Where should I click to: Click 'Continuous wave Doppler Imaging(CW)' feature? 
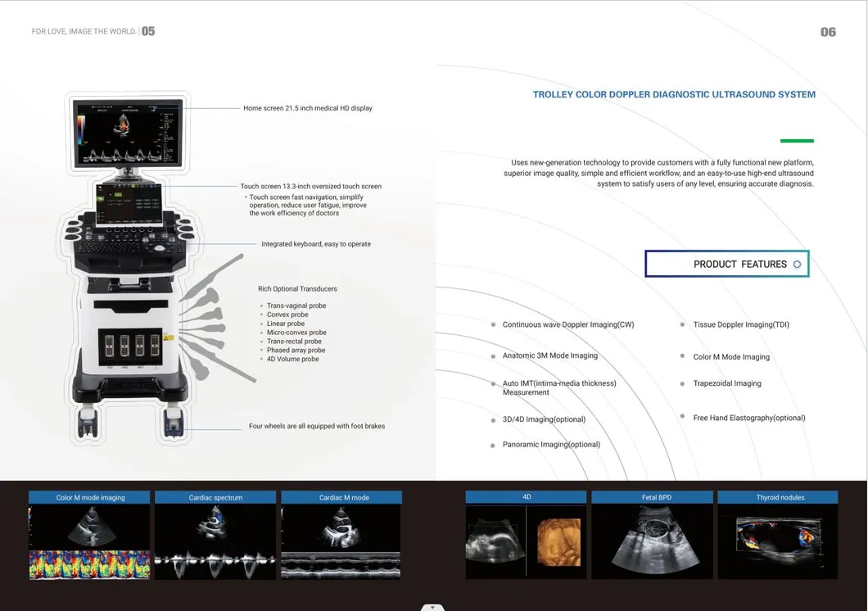pyautogui.click(x=568, y=325)
